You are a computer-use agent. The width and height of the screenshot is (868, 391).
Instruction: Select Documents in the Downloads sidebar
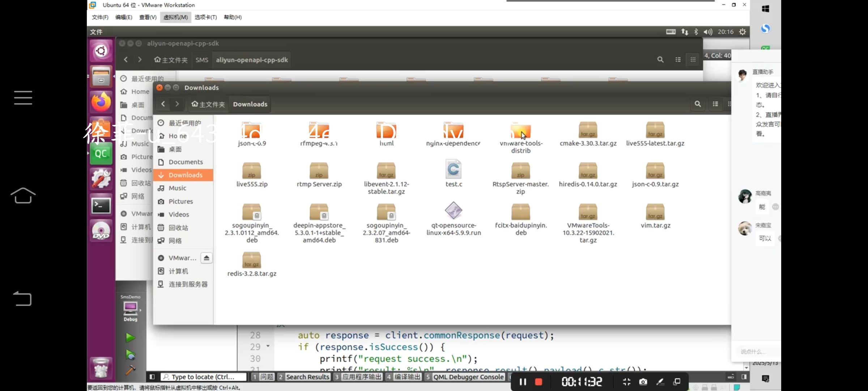pos(185,162)
